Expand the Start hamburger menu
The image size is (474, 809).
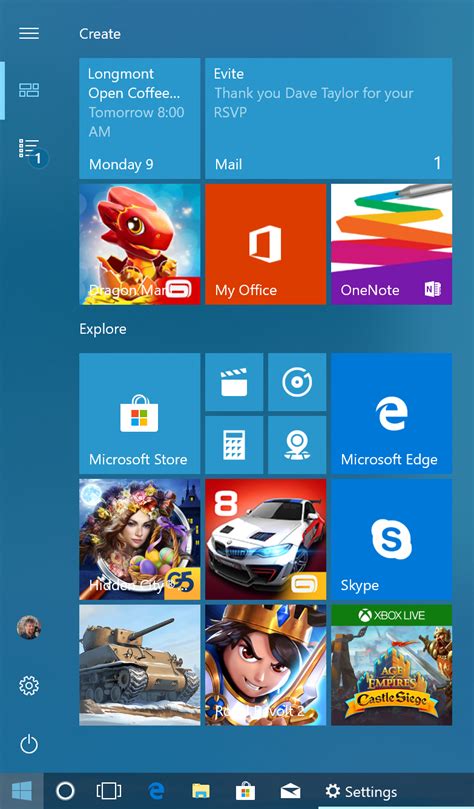pyautogui.click(x=29, y=34)
